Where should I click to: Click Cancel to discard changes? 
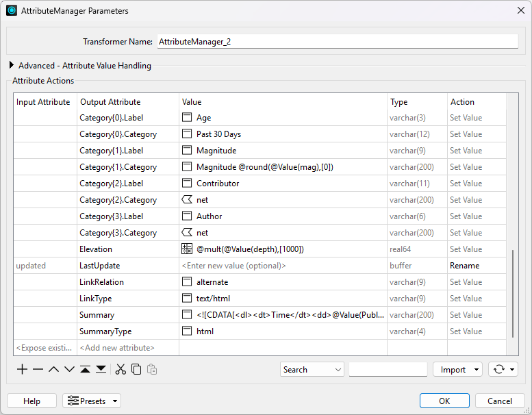[x=500, y=401]
